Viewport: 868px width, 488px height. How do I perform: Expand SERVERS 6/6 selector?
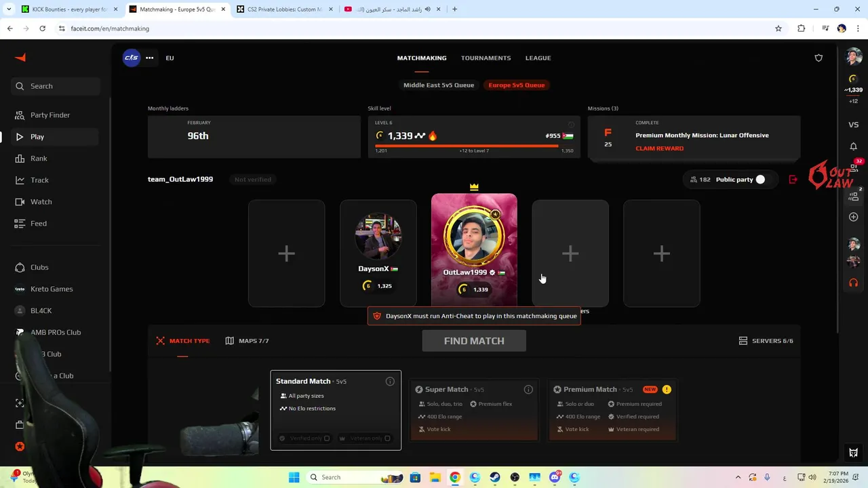tap(766, 341)
